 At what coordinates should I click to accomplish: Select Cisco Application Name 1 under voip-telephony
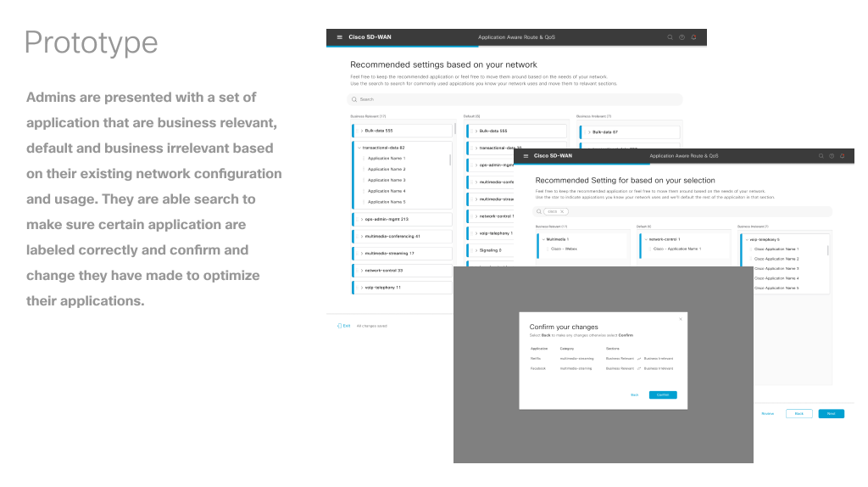point(776,249)
